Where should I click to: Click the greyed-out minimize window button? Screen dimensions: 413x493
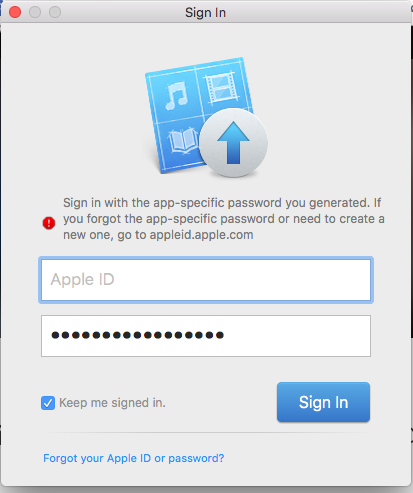pyautogui.click(x=35, y=12)
